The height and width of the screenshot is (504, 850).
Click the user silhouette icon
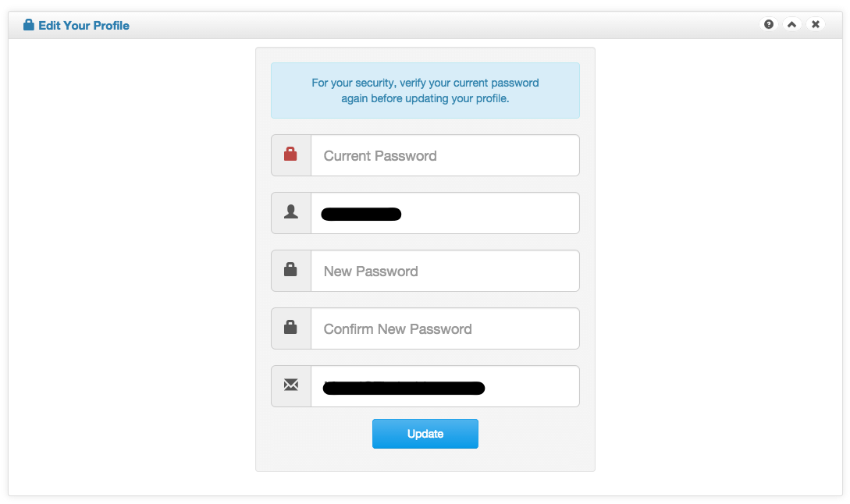[x=291, y=212]
